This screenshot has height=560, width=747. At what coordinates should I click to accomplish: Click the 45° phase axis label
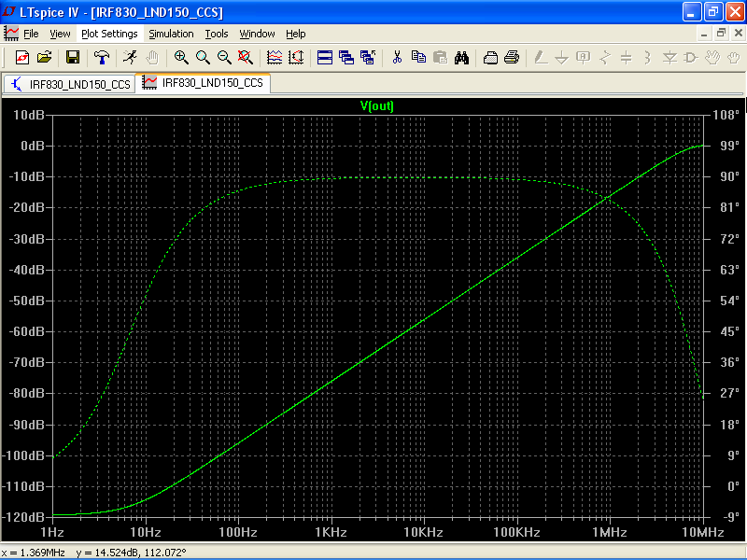click(x=729, y=331)
